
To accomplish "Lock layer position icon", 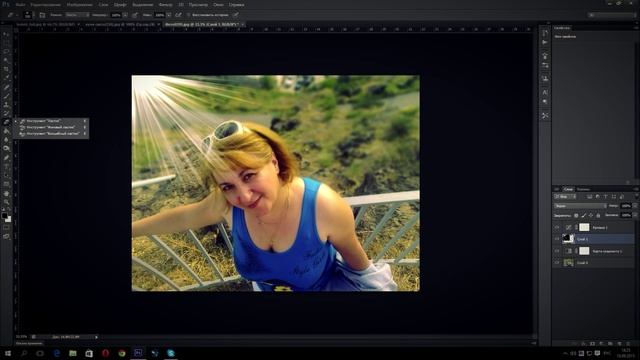I will click(x=591, y=216).
